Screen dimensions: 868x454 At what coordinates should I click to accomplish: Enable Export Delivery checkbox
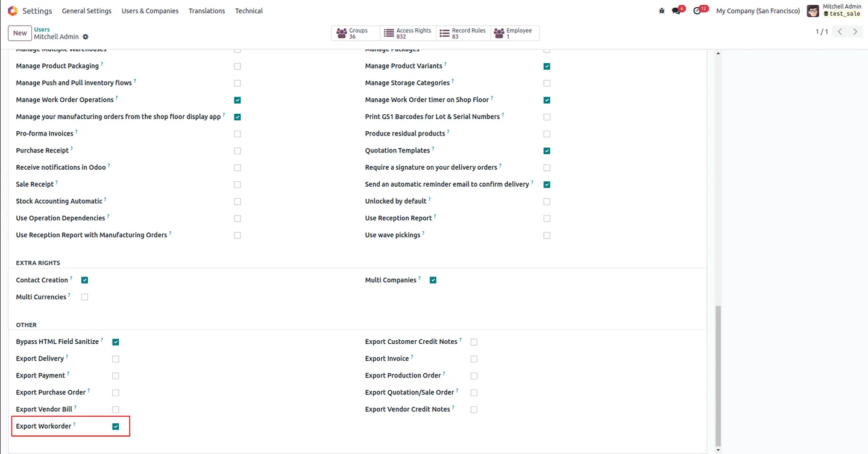point(116,359)
